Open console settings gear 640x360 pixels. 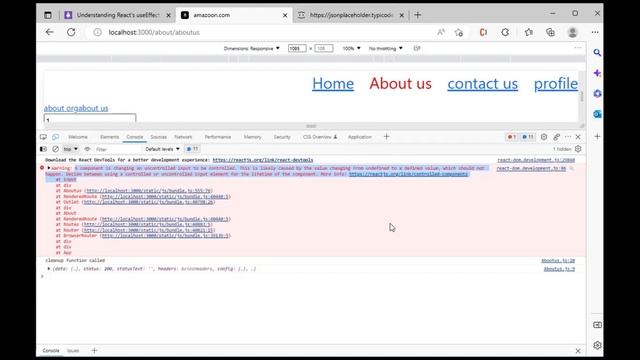pos(578,149)
